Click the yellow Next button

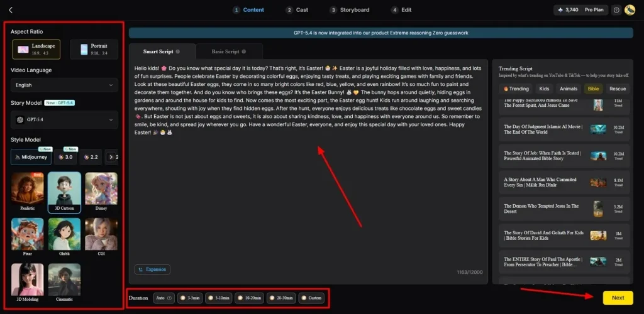pyautogui.click(x=618, y=298)
